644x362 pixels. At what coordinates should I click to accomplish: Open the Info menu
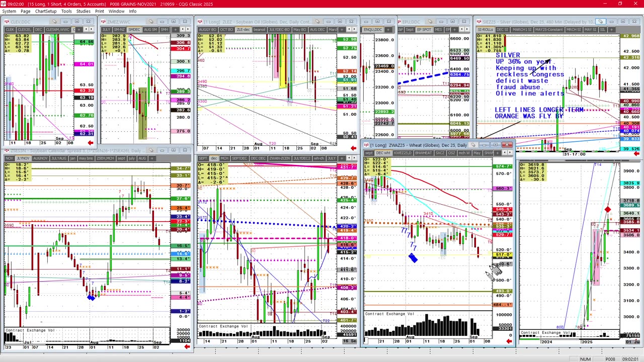(132, 11)
